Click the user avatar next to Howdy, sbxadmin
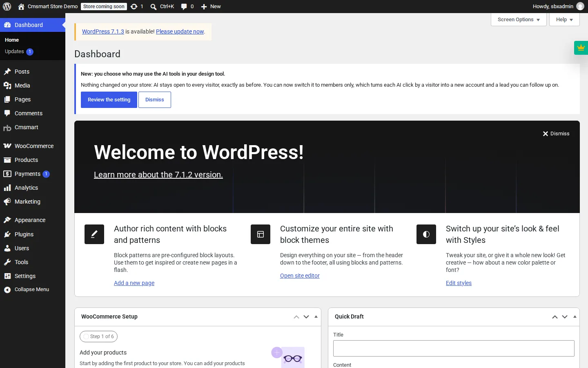588x368 pixels. [580, 7]
